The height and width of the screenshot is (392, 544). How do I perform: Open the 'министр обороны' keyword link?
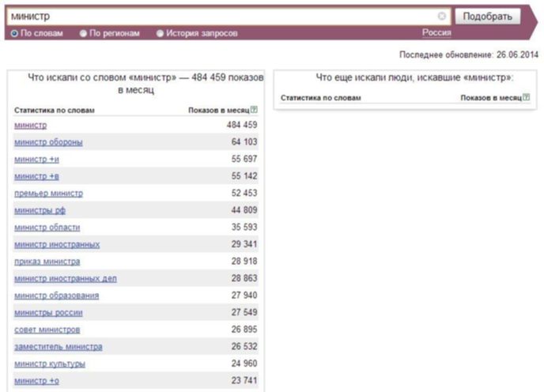point(48,142)
